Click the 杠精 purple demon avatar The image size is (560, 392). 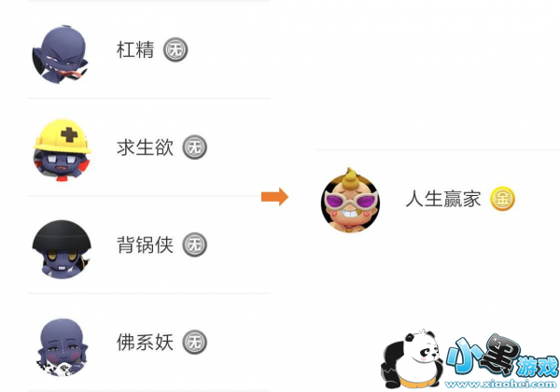pyautogui.click(x=60, y=55)
